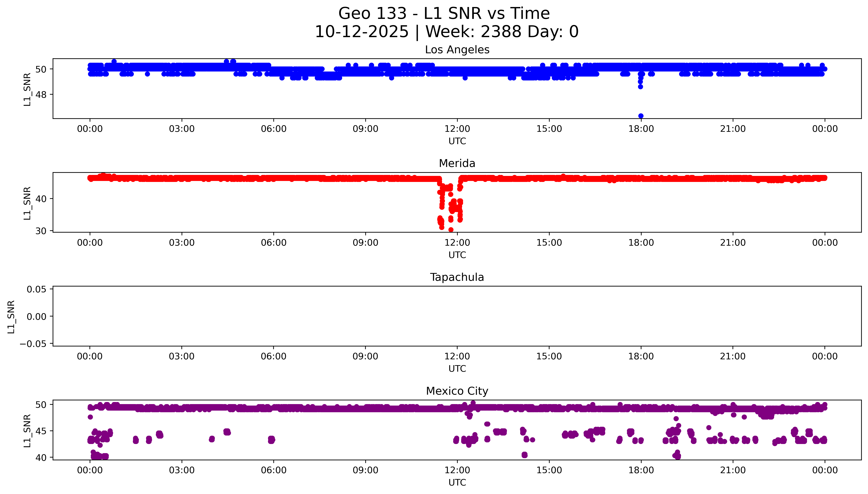Screen dimensions: 868x494
Task: Click the date and week subtitle line
Action: tap(446, 32)
